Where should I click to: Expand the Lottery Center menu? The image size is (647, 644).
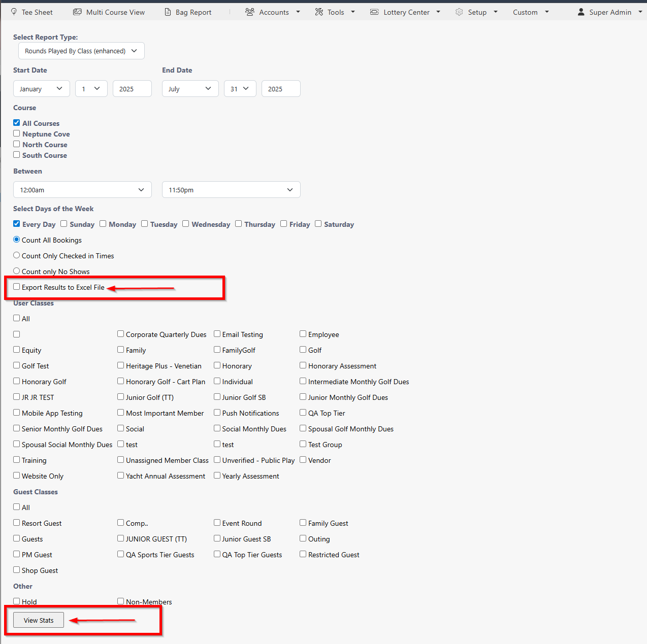[406, 12]
